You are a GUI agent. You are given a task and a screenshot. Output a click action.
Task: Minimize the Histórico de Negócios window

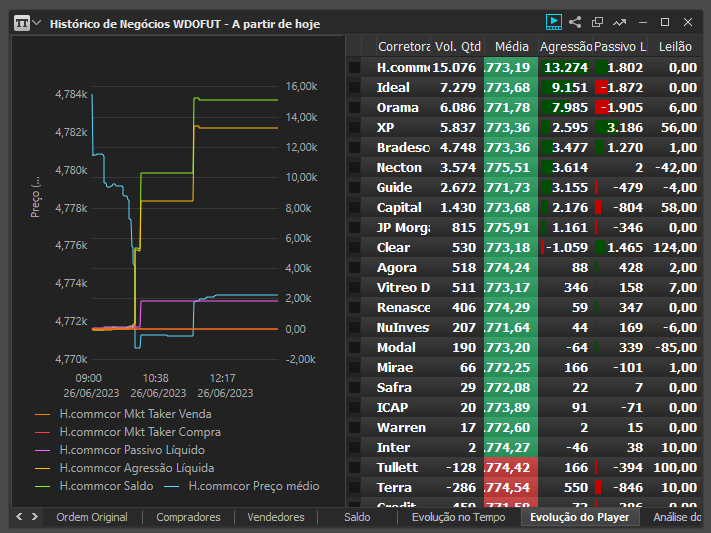coord(643,22)
